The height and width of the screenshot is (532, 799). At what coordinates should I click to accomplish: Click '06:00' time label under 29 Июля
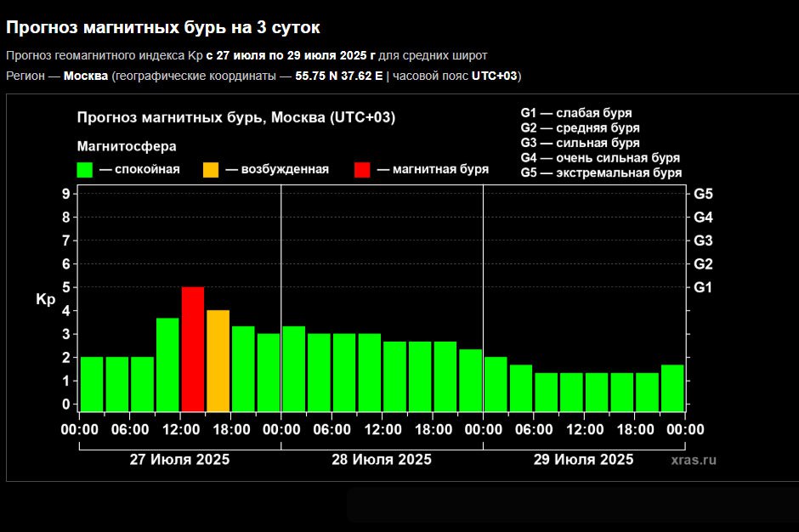[534, 429]
